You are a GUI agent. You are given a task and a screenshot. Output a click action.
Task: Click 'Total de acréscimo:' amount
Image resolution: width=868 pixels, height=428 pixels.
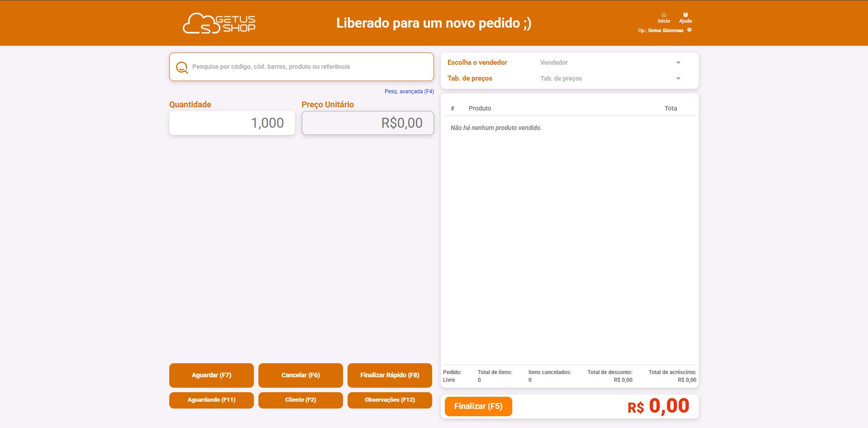pyautogui.click(x=687, y=380)
